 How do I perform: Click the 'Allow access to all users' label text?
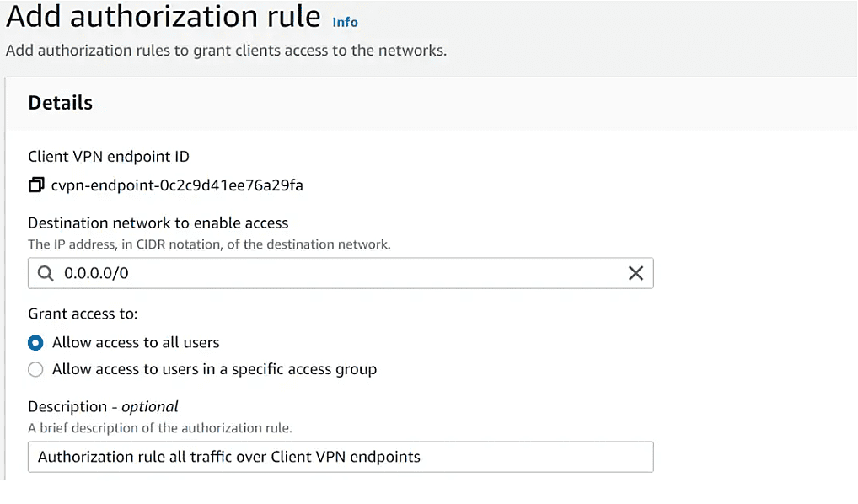tap(136, 342)
